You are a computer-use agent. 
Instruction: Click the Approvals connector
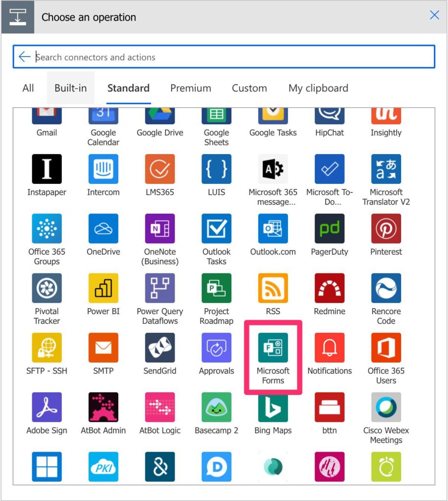point(217,348)
